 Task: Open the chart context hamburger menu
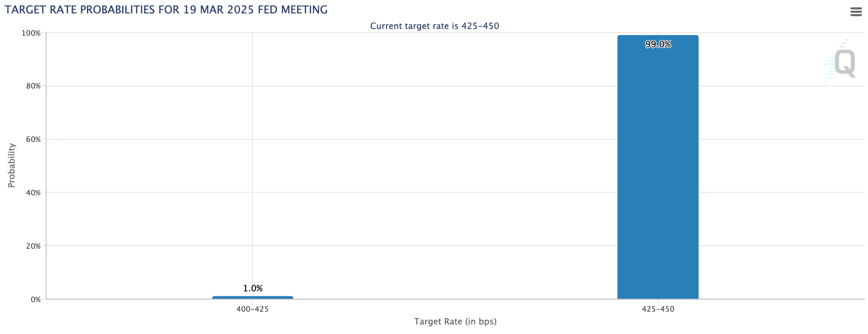tap(856, 12)
